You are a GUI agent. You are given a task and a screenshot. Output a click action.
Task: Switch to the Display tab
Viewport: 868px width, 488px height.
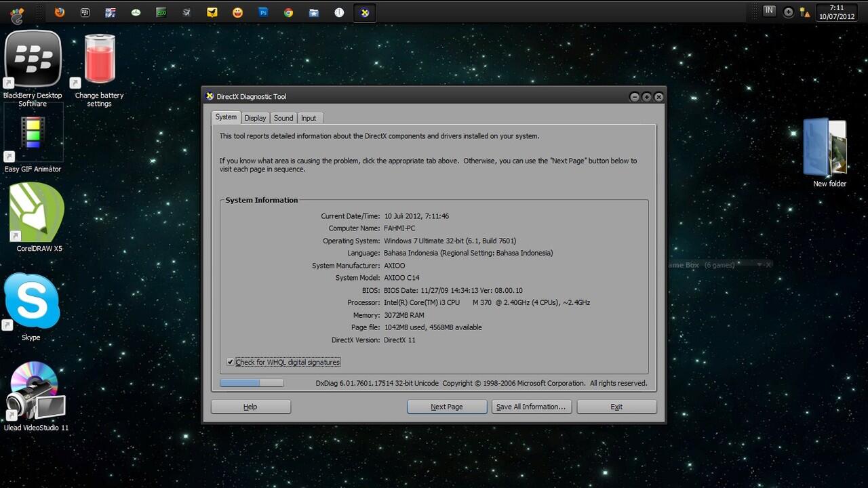click(255, 118)
